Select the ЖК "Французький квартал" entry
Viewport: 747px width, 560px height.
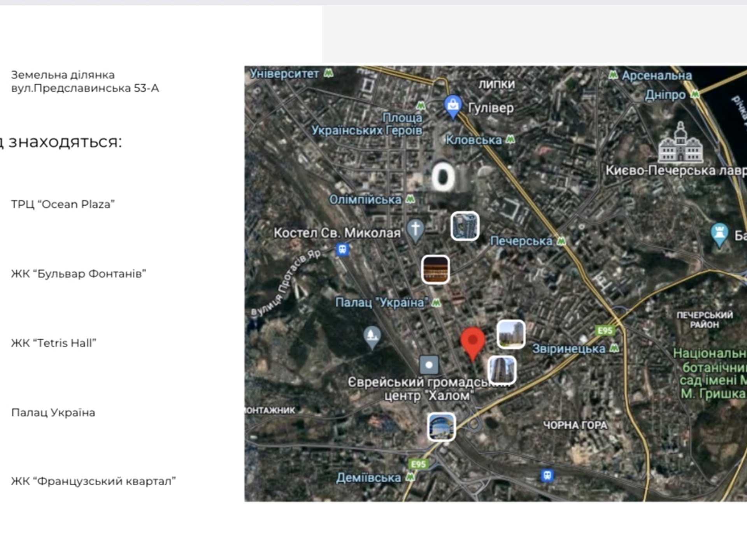[93, 481]
